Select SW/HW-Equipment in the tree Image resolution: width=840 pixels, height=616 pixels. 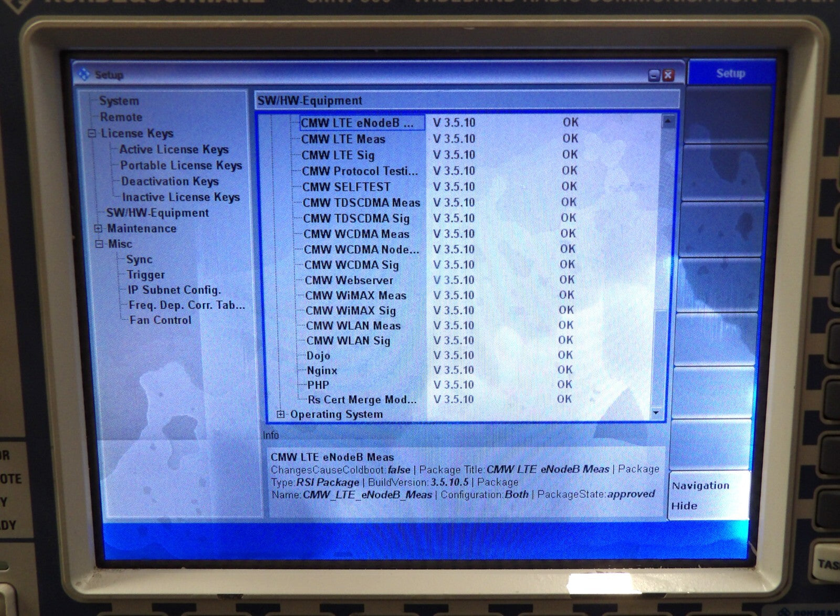click(x=157, y=213)
